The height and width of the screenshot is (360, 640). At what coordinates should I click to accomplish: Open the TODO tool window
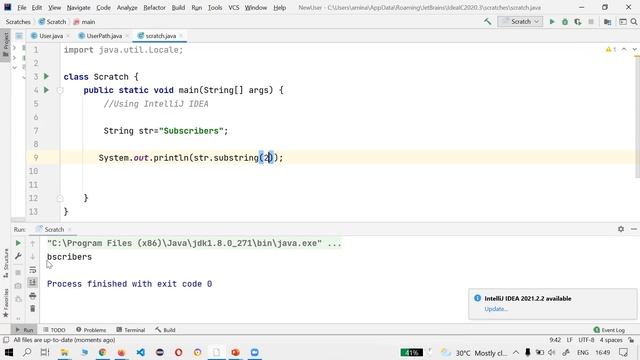(x=54, y=330)
